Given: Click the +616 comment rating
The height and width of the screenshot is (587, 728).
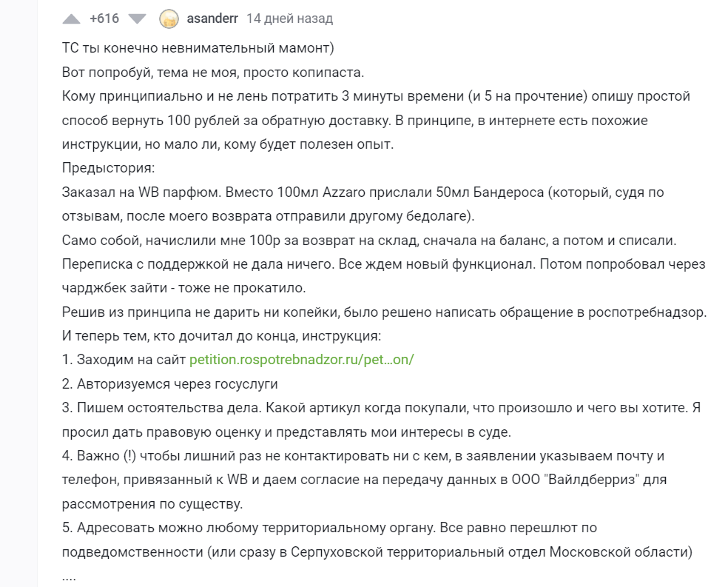Looking at the screenshot, I should 104,19.
